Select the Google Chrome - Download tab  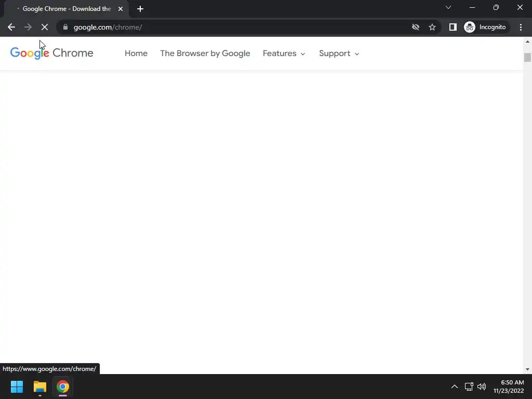tap(66, 9)
